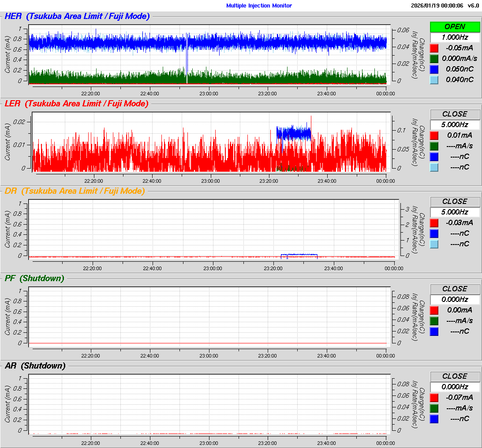Click the 5.000Hz rate field in LER
This screenshot has height=448, width=482.
455,124
